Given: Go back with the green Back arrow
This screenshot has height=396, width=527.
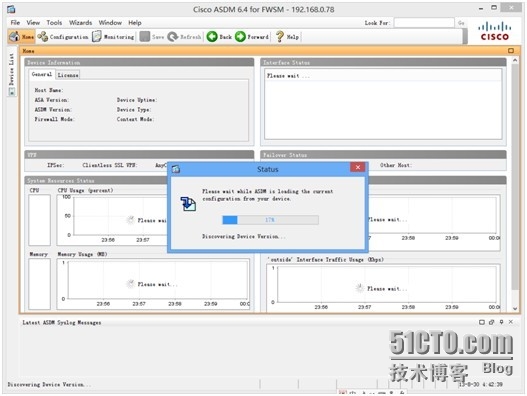Looking at the screenshot, I should coord(212,37).
